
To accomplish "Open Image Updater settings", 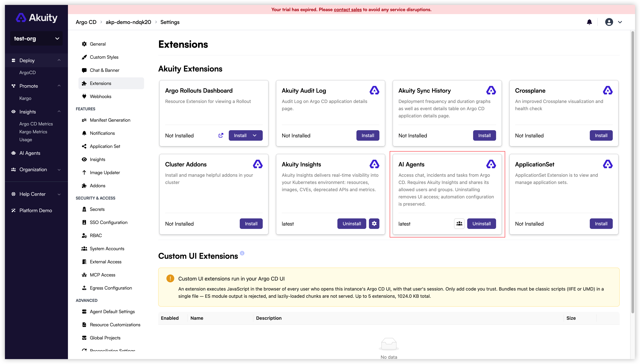I will coord(111,172).
